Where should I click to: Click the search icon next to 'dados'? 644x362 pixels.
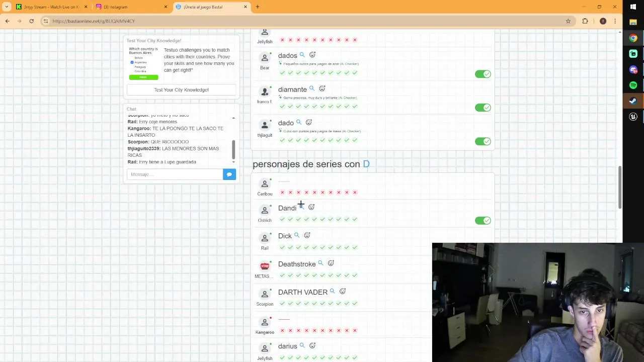tap(302, 55)
